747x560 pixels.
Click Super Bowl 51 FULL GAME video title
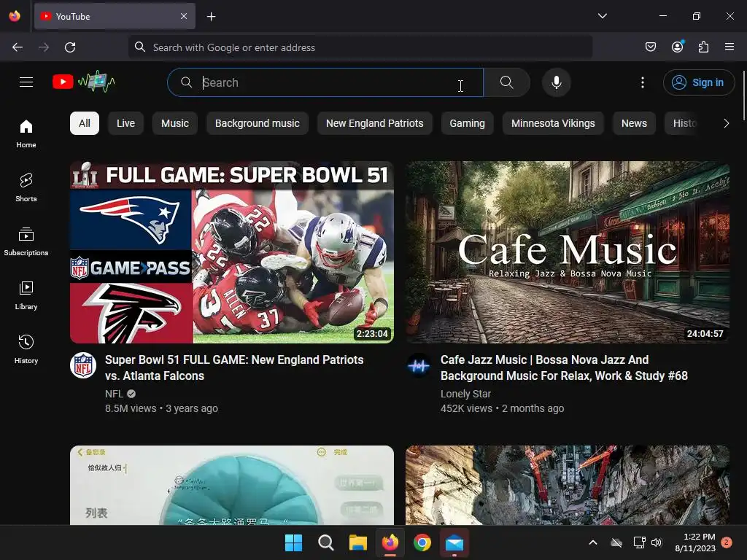[x=234, y=367]
